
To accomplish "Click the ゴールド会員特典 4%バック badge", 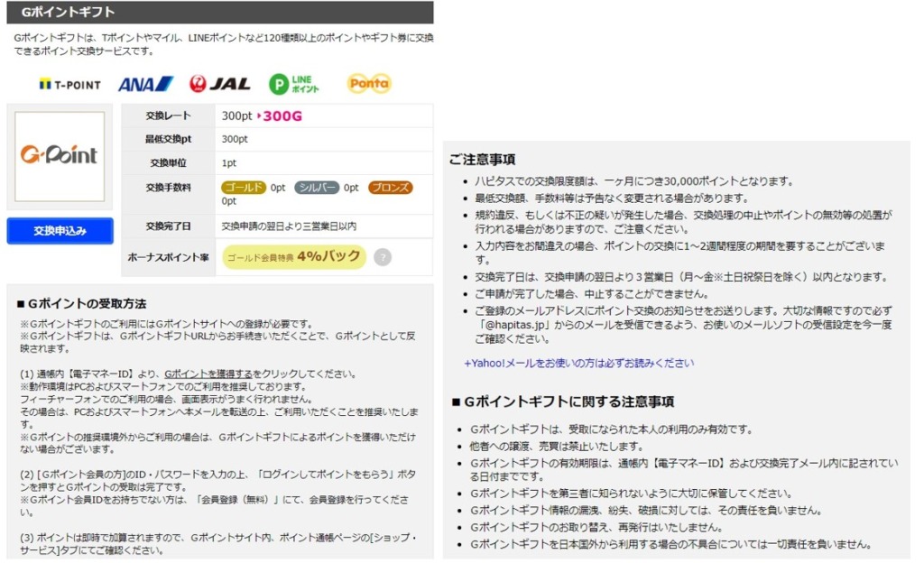I will [x=294, y=257].
